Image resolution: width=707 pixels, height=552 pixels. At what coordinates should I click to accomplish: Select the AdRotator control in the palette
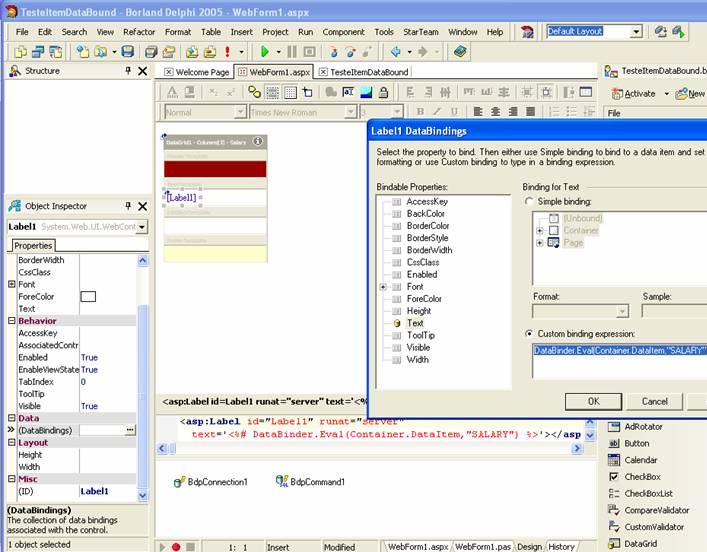(635, 427)
